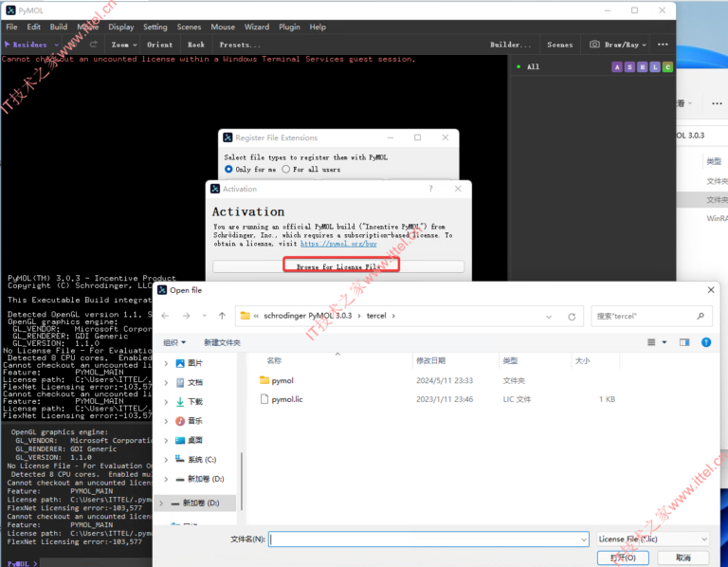Toggle the preview pane icon
Image resolution: width=728 pixels, height=567 pixels.
coord(684,341)
